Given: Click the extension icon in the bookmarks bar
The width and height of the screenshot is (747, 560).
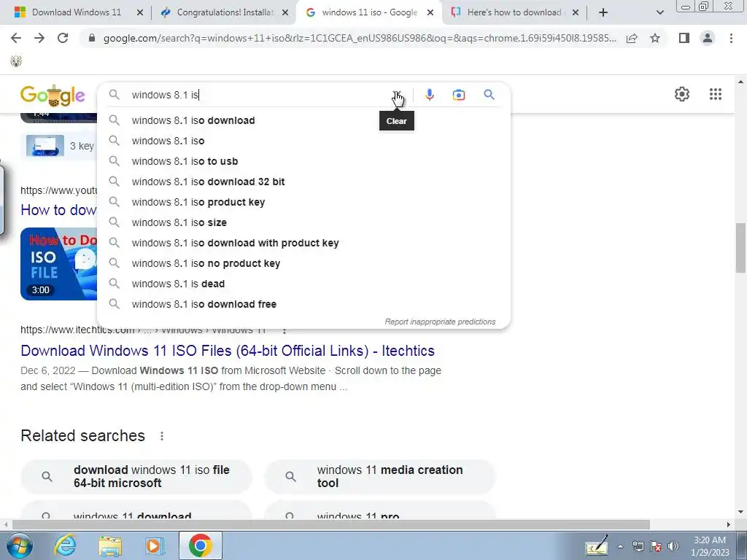Looking at the screenshot, I should 16,61.
